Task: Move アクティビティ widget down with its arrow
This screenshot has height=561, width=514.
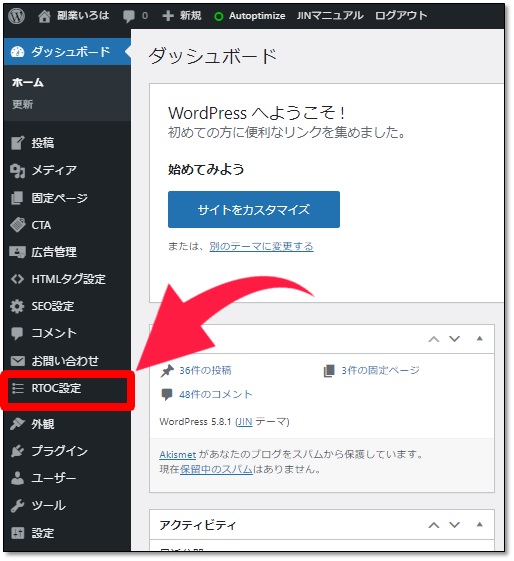Action: tap(454, 525)
